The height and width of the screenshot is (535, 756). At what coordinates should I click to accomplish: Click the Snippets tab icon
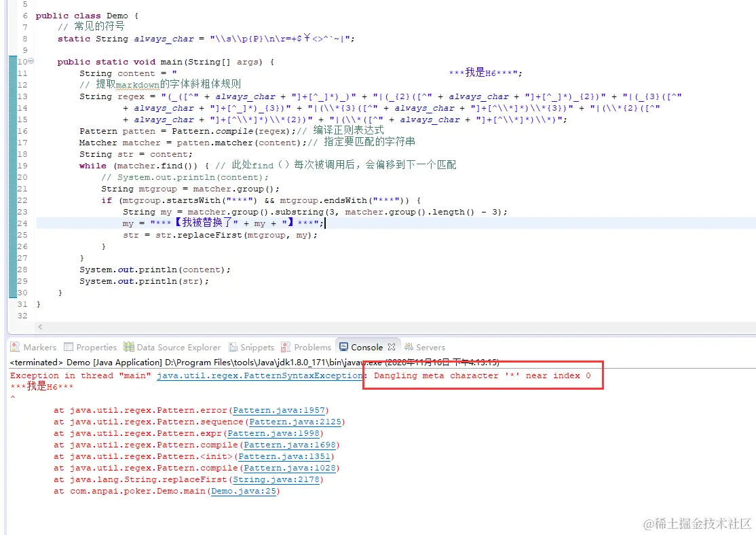pos(233,348)
